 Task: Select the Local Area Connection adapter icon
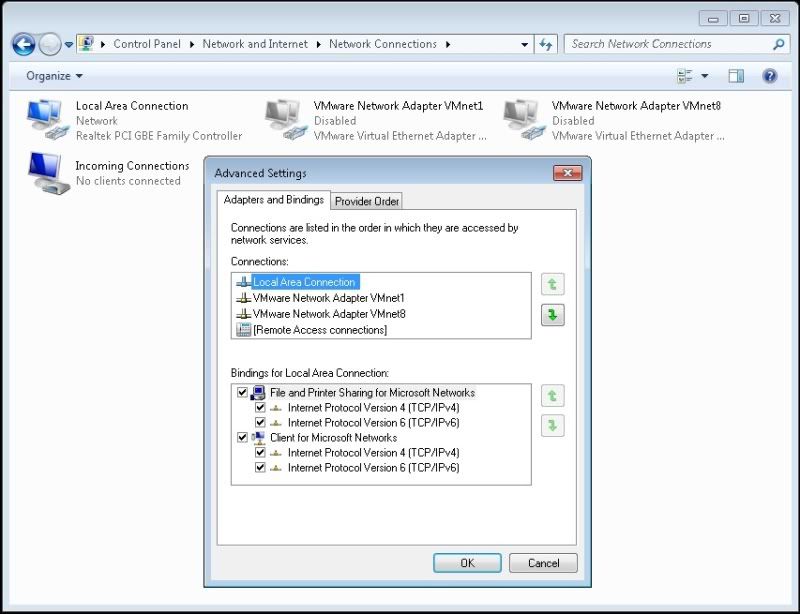pos(47,120)
